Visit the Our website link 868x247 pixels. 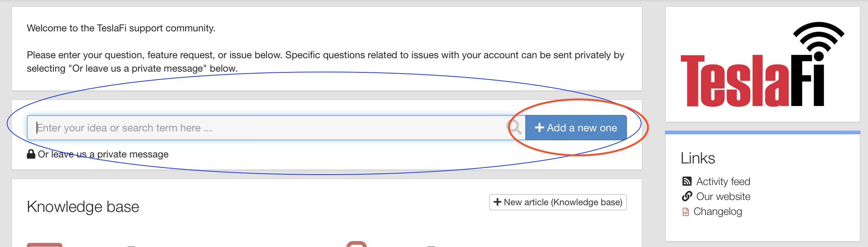click(723, 196)
